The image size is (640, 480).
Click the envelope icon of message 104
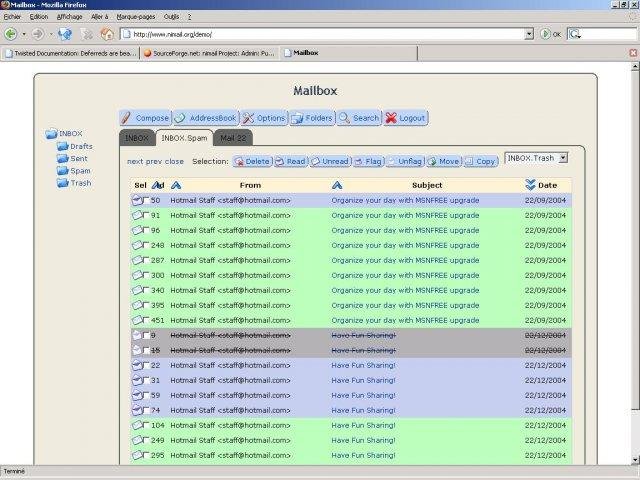[138, 425]
